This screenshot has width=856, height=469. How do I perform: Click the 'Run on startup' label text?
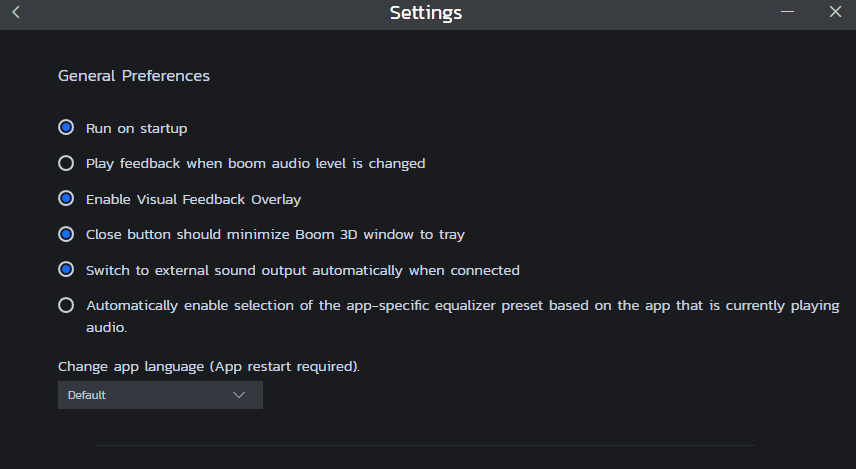[x=137, y=128]
